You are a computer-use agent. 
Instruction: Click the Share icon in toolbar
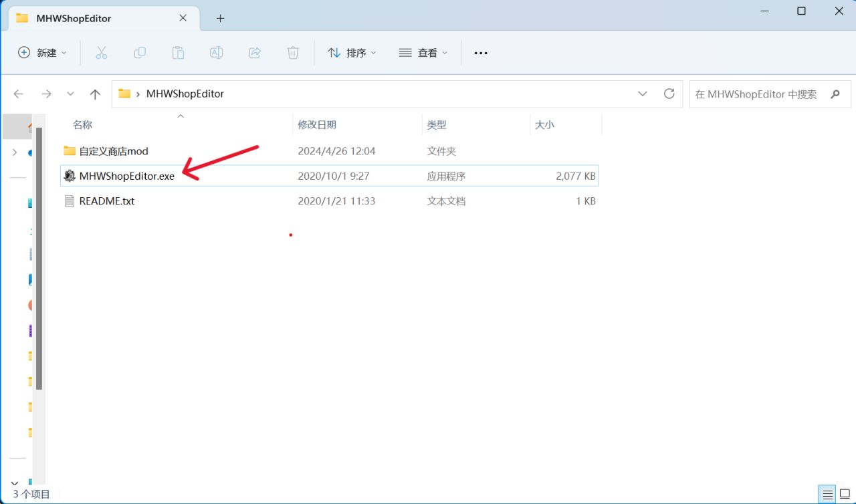255,53
